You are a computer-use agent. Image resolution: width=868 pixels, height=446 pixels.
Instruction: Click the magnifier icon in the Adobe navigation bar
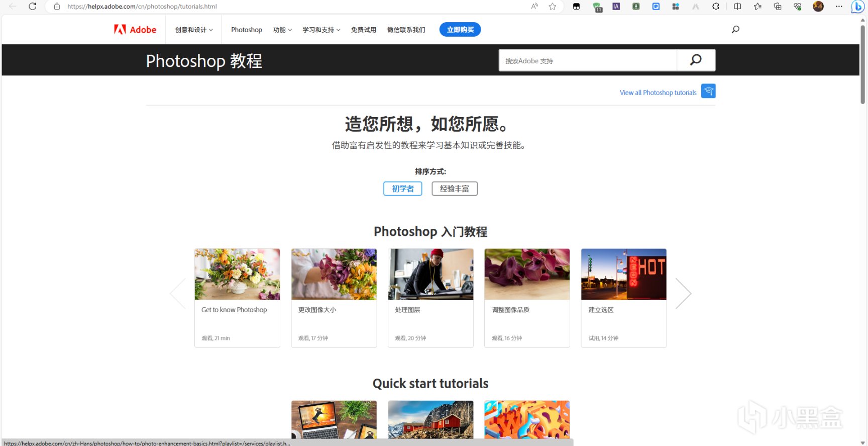tap(735, 30)
